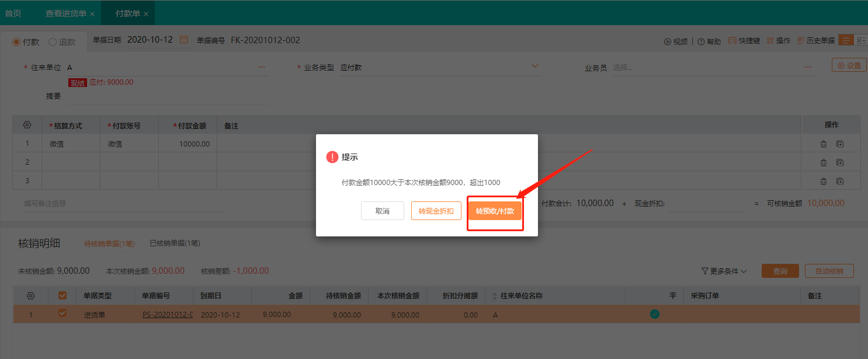This screenshot has width=868, height=359.
Task: Open the PS-20201012 document link
Action: (x=168, y=315)
